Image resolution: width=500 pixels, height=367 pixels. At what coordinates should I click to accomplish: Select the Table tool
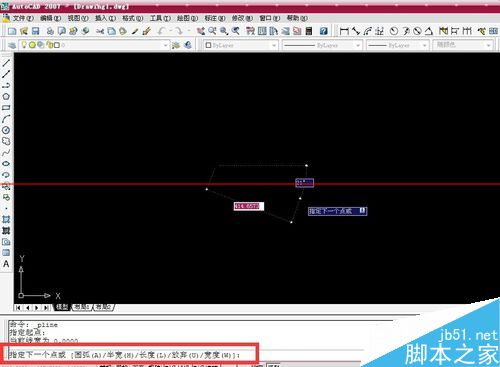tap(6, 253)
